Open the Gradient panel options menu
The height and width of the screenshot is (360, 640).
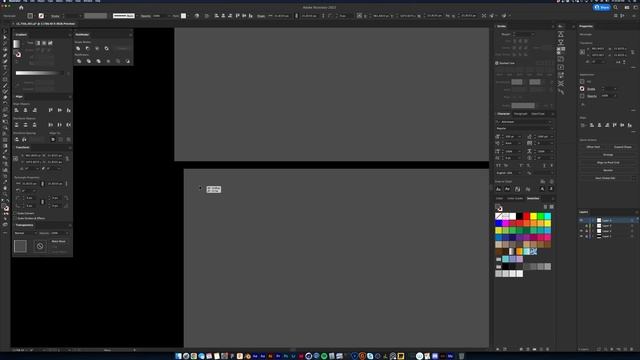69,35
